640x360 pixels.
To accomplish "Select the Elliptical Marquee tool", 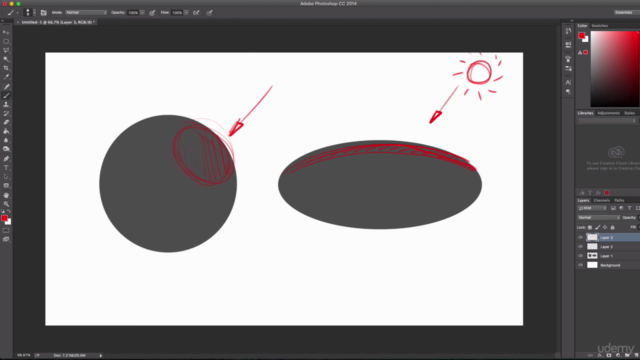I will click(x=6, y=41).
